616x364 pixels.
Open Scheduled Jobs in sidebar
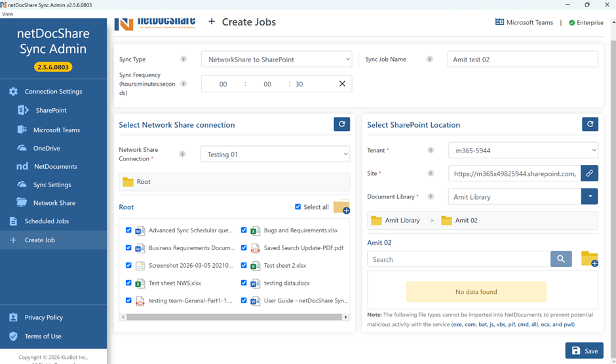point(47,221)
